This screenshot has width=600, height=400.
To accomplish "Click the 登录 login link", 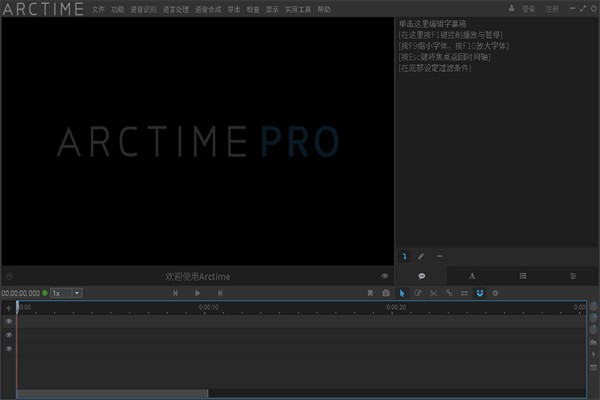I will [x=528, y=9].
